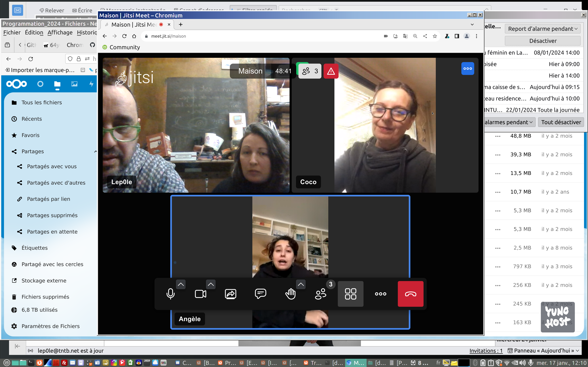Click the red warning triangle icon

pyautogui.click(x=331, y=71)
